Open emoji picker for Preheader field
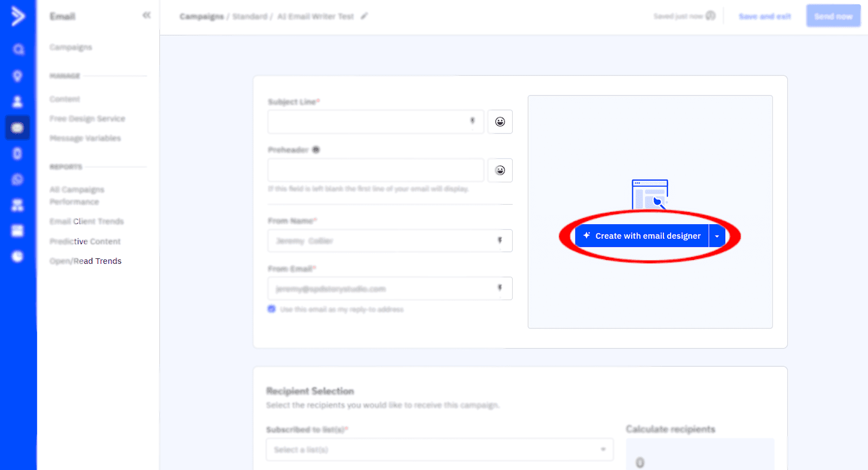The width and height of the screenshot is (868, 470). [x=500, y=170]
